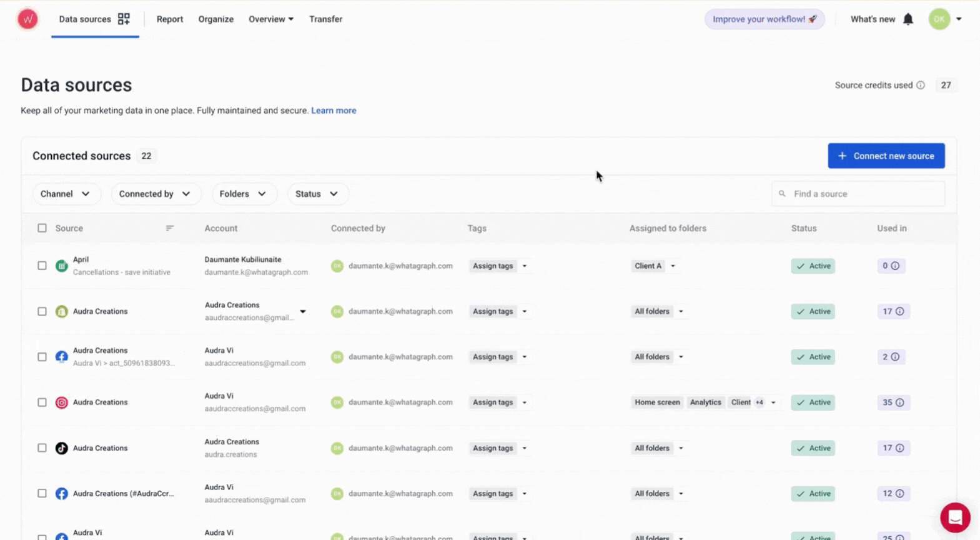
Task: Click the sort icon beside Source header
Action: tap(169, 228)
